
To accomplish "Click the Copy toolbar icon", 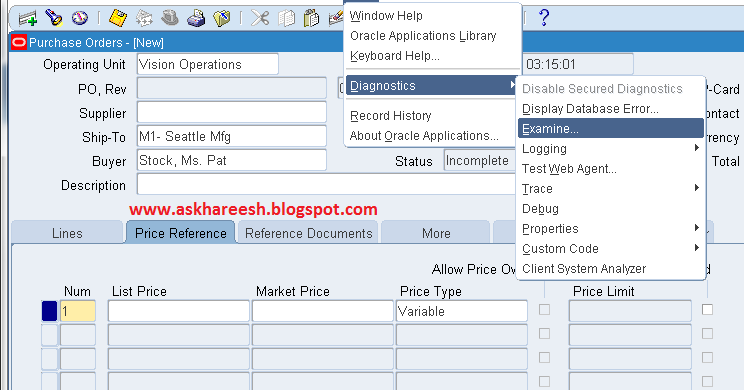I will tap(286, 19).
